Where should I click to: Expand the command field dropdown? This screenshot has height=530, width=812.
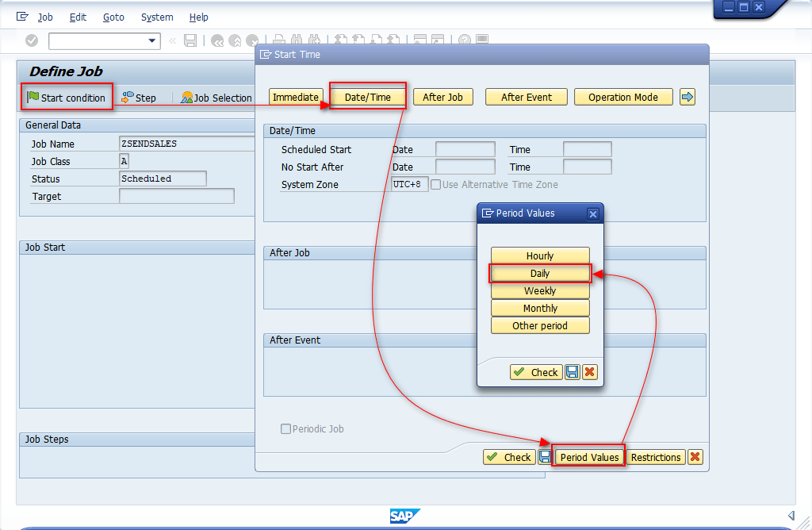click(152, 40)
